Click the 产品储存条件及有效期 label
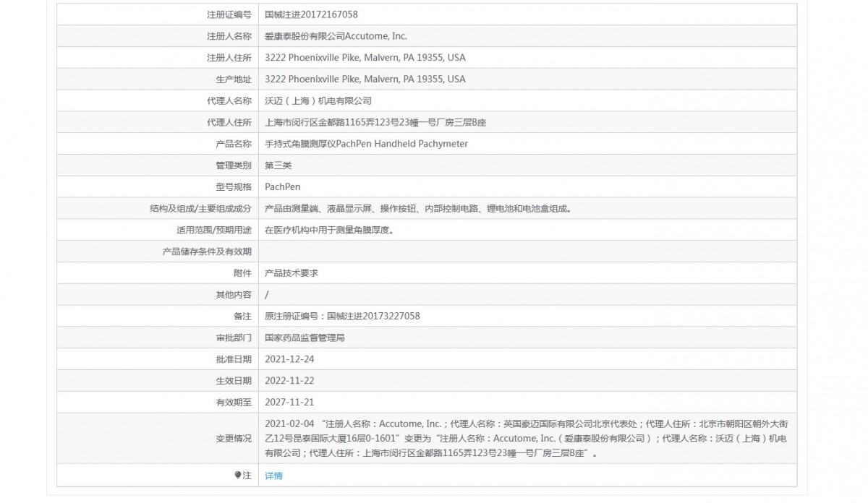Screen dimensions: 868x503 (x=208, y=252)
